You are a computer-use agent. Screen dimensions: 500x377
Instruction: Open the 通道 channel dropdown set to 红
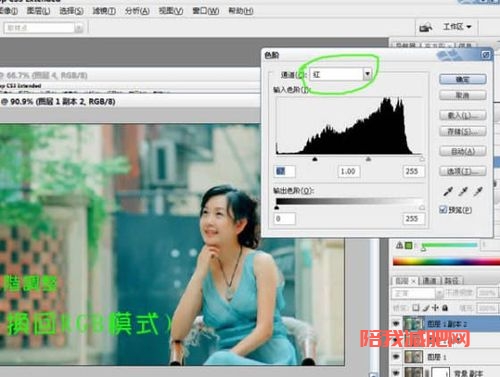tap(341, 74)
